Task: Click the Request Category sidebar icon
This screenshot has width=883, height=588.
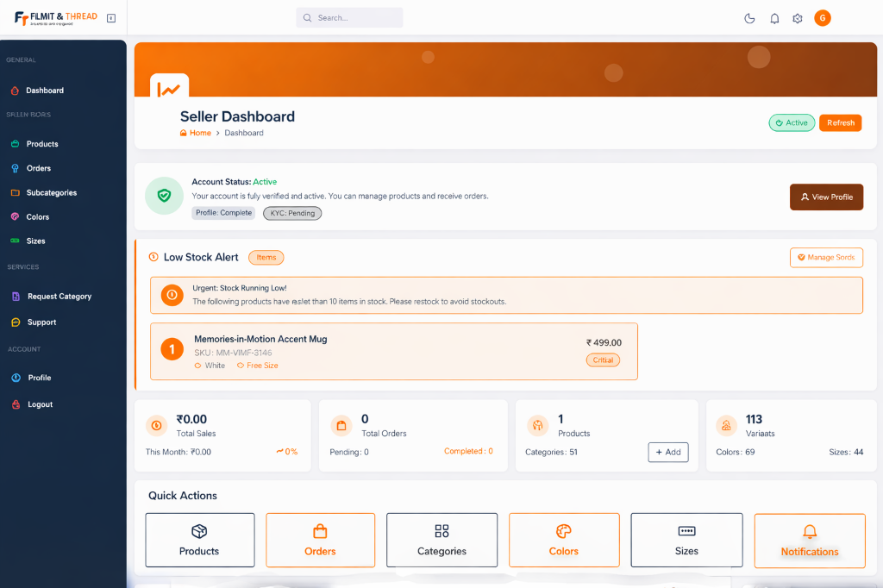Action: coord(16,296)
